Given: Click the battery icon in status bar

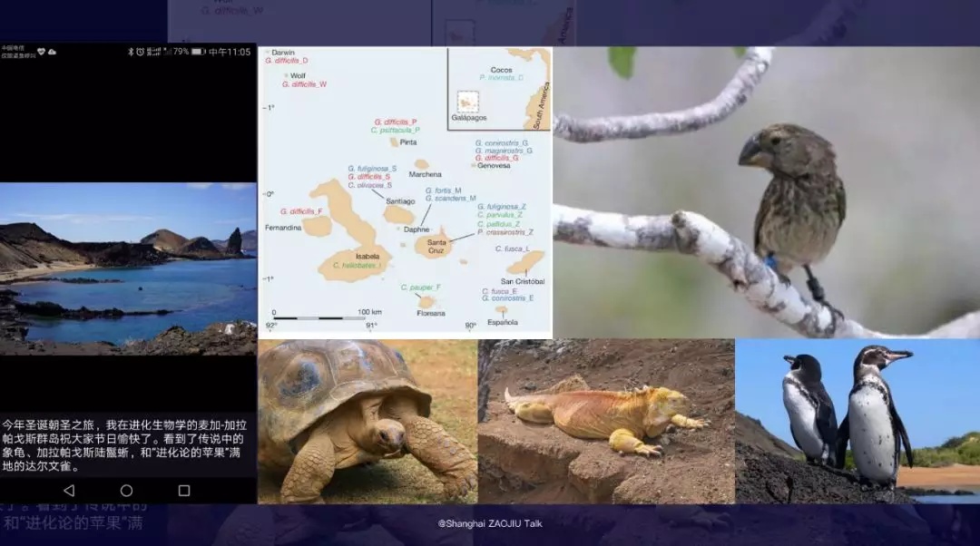Looking at the screenshot, I should pos(198,52).
